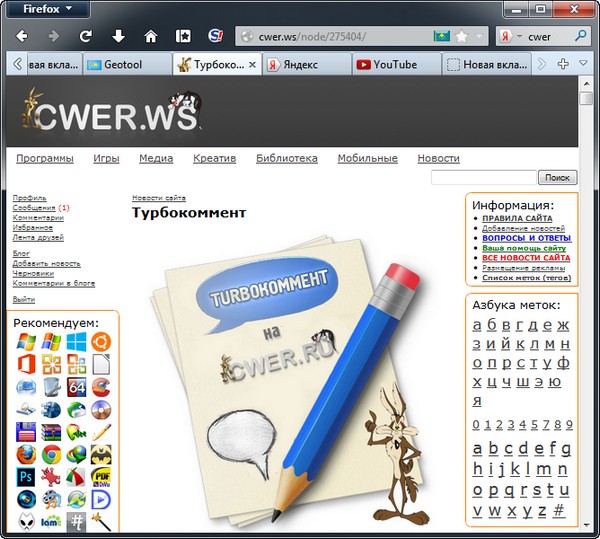Open the ПРАВИЛА САЙТА link
600x539 pixels.
(517, 218)
